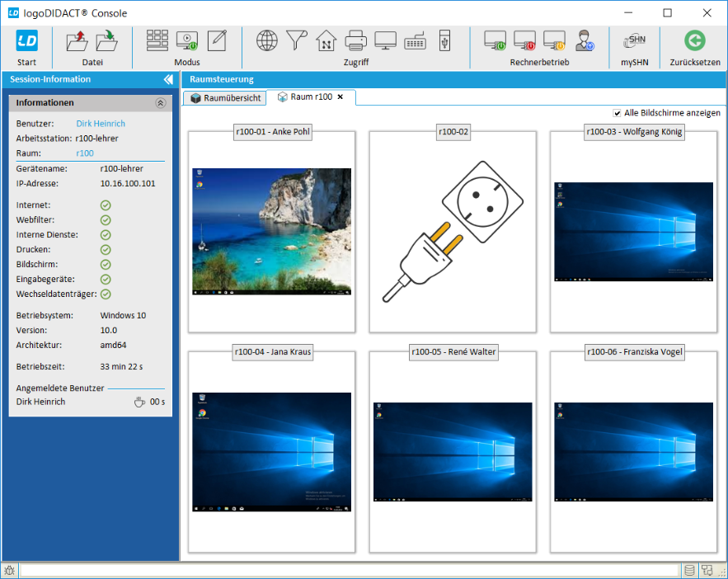This screenshot has width=728, height=579.
Task: Click the amd64 architecture value
Action: click(x=113, y=345)
